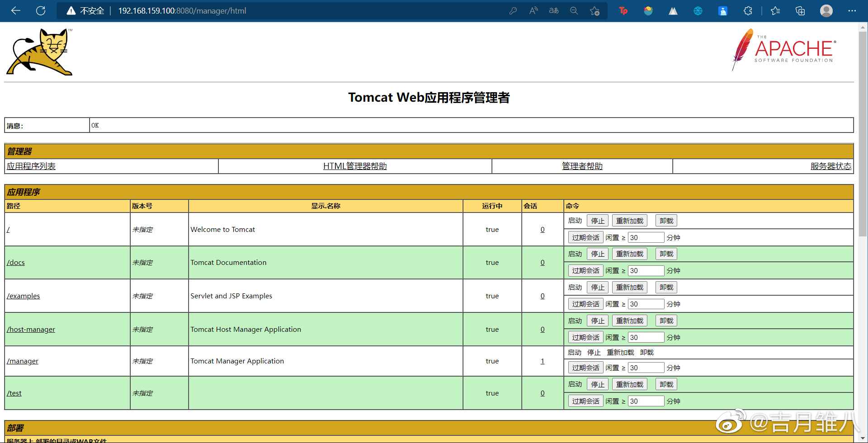
Task: Open the root / application path link
Action: pos(8,230)
